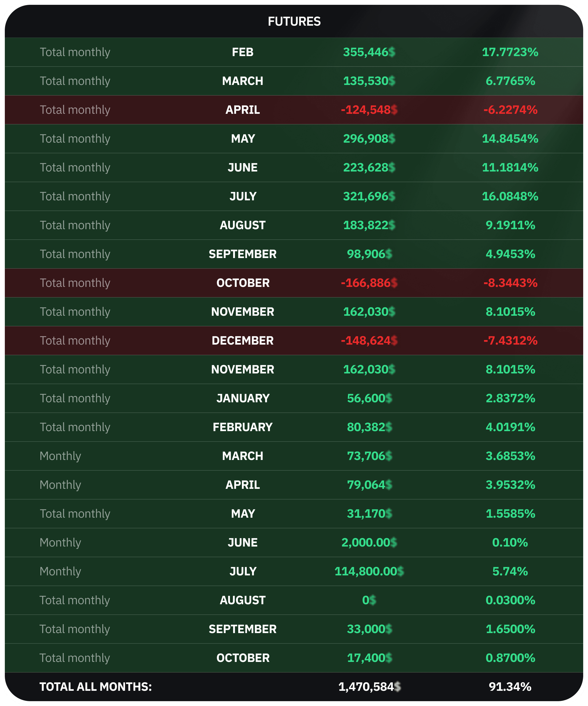The image size is (588, 706).
Task: Select the 0.8700% October percentage
Action: (510, 658)
